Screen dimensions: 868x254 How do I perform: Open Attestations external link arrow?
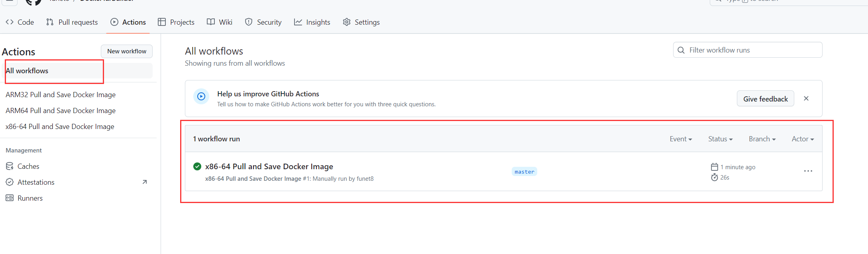pos(145,182)
